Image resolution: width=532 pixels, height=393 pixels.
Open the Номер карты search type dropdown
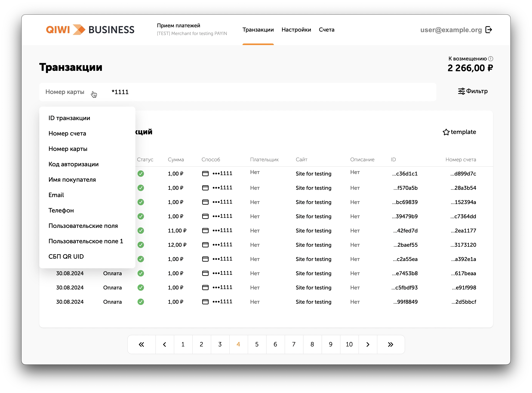coord(65,92)
